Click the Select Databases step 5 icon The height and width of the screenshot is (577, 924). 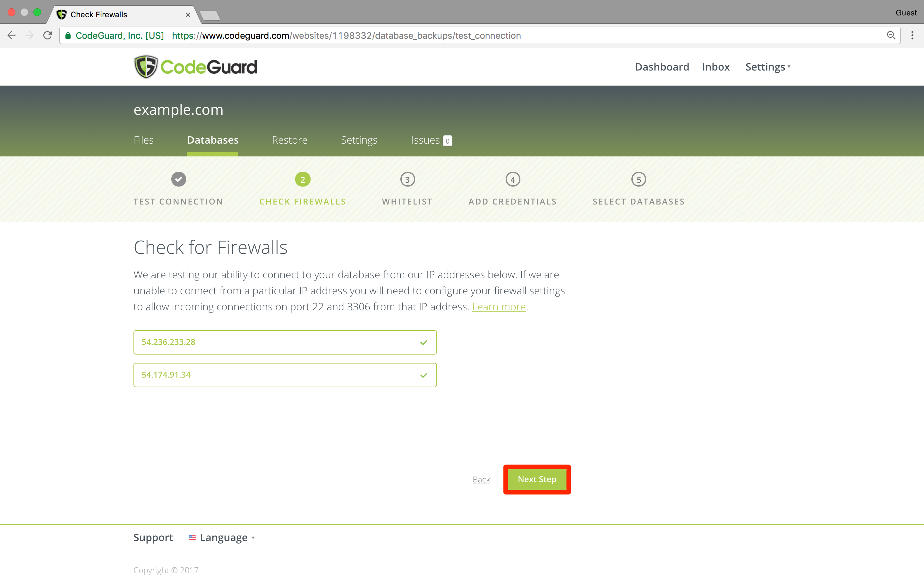638,179
